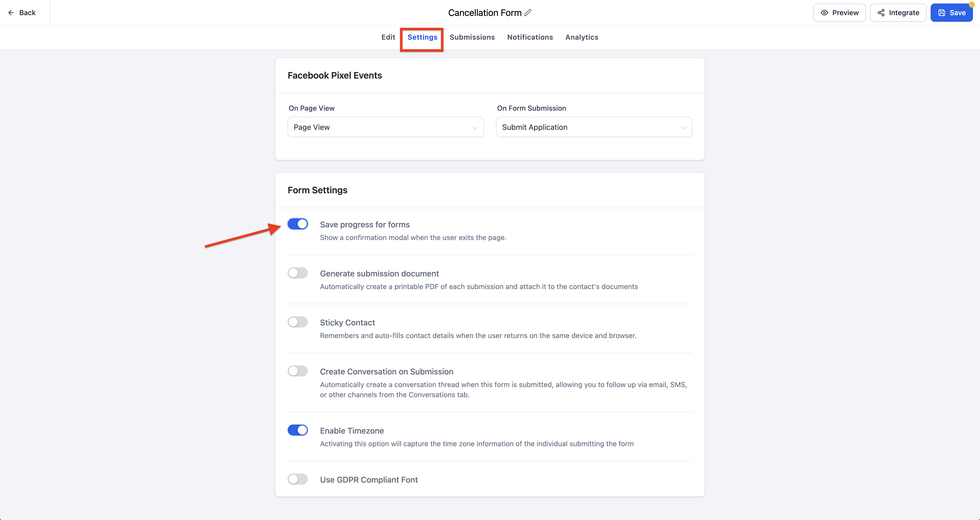Viewport: 980px width, 520px height.
Task: Open the On Form Submission dropdown
Action: coord(593,127)
